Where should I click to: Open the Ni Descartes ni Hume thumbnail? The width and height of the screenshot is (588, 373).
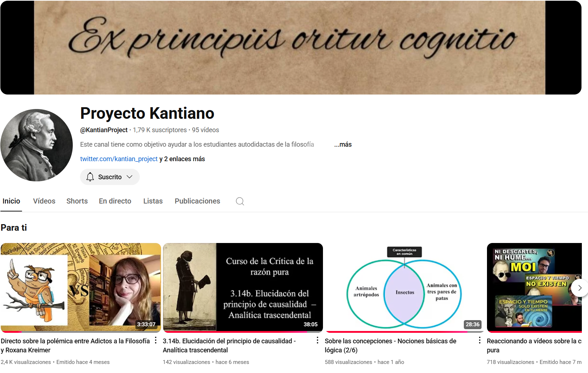pyautogui.click(x=534, y=287)
